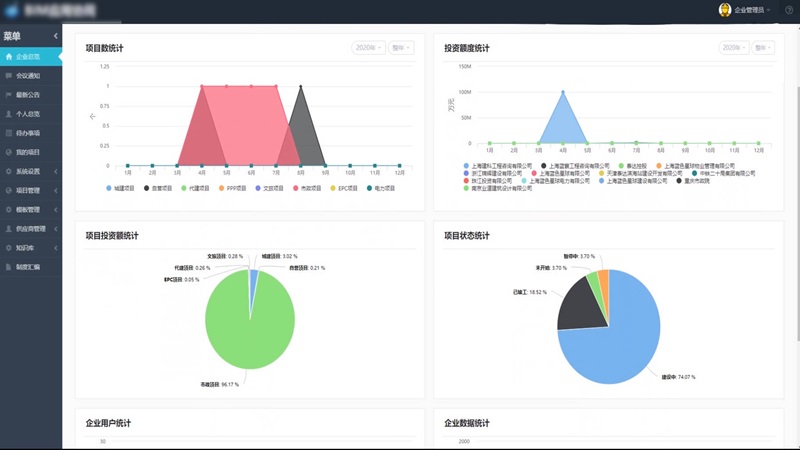Click the left arrow on 项目数统计 chart
Viewport: 800px width, 450px height.
(x=92, y=117)
